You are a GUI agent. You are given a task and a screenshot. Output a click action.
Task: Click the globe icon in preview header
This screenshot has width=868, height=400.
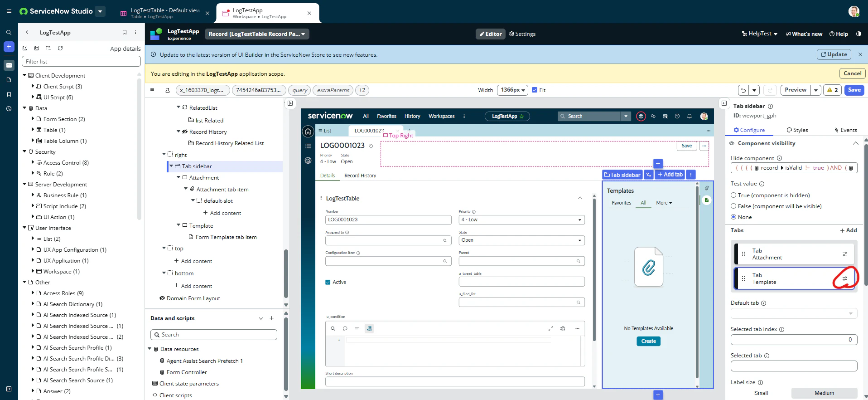641,116
